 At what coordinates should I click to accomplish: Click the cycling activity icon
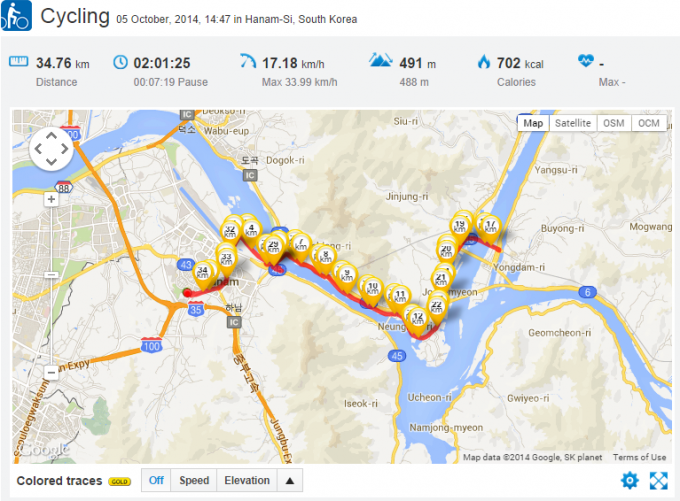tap(17, 18)
